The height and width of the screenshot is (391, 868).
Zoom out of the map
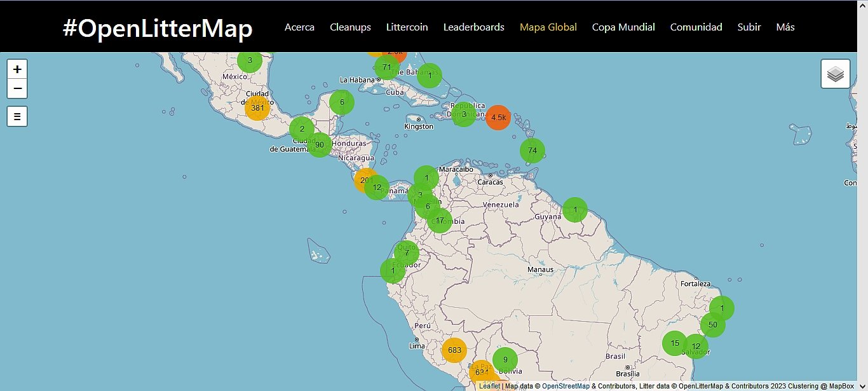(x=17, y=88)
